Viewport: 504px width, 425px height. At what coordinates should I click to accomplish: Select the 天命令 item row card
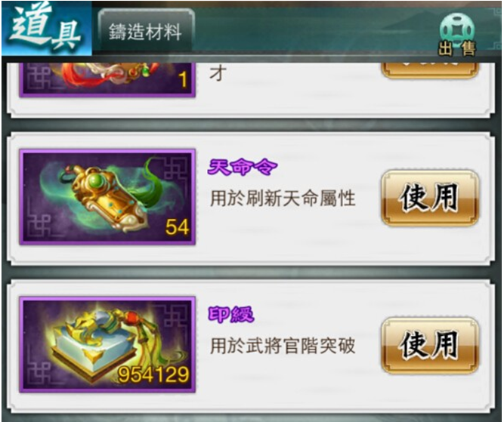[x=251, y=199]
